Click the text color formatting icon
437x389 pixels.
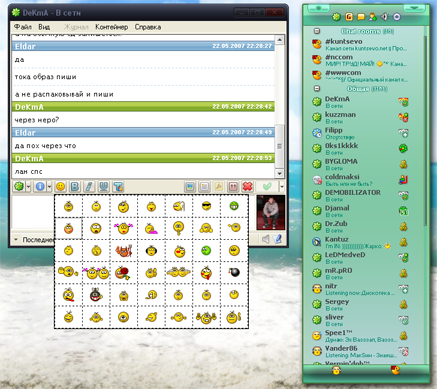[118, 187]
